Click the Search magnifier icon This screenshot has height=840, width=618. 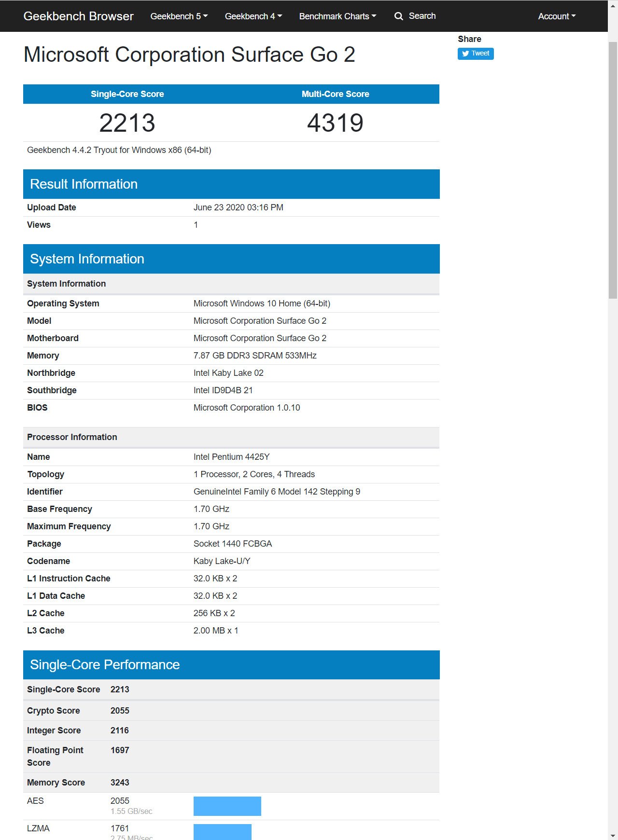[x=399, y=16]
